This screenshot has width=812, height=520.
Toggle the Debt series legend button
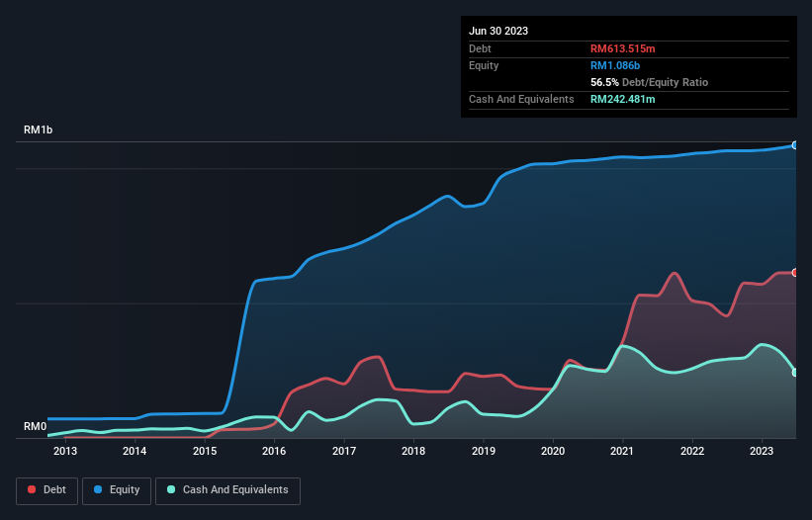pyautogui.click(x=47, y=490)
